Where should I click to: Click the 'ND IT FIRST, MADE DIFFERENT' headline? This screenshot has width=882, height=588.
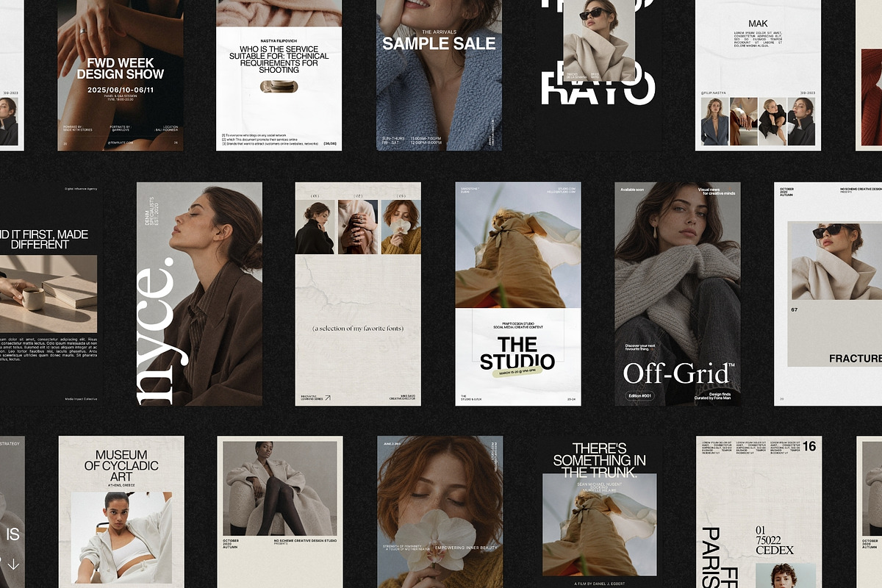click(x=44, y=239)
